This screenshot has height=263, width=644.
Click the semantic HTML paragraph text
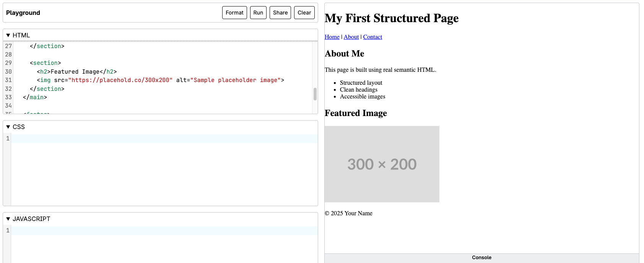coord(381,70)
